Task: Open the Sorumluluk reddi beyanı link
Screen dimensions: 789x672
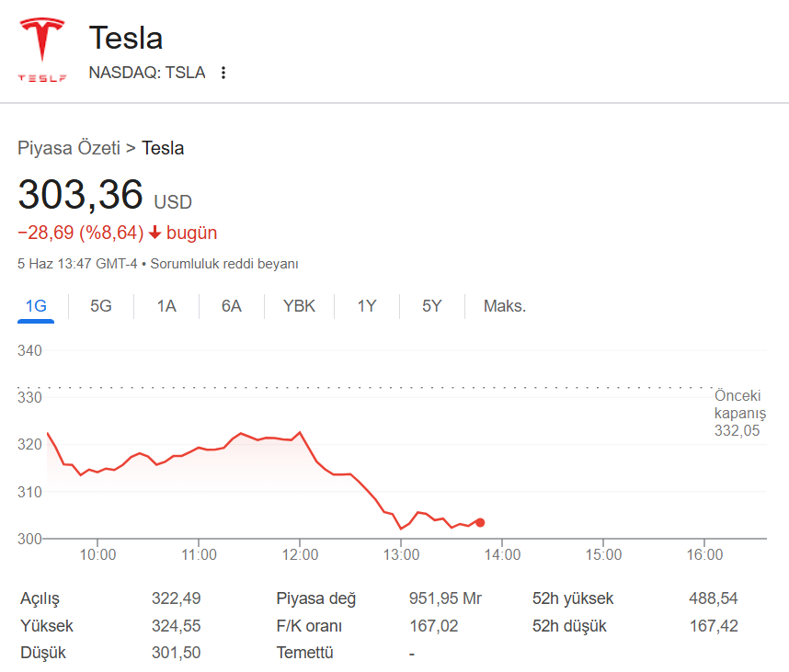Action: pyautogui.click(x=224, y=264)
